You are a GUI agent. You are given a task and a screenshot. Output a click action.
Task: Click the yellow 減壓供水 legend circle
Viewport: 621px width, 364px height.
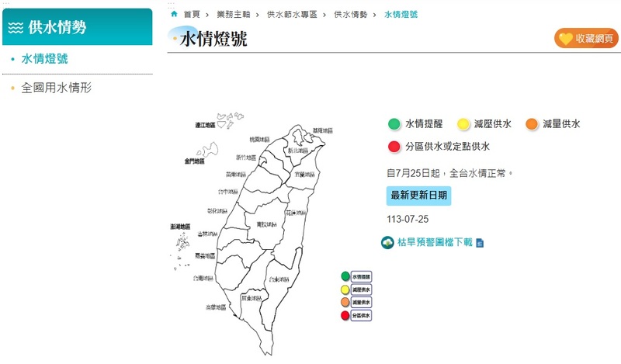(463, 124)
